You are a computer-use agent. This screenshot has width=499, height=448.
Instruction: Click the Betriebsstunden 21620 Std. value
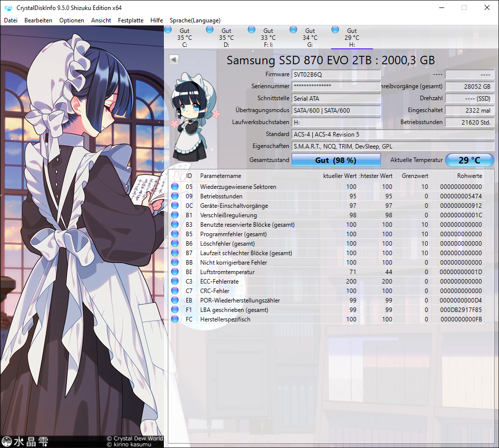point(470,122)
